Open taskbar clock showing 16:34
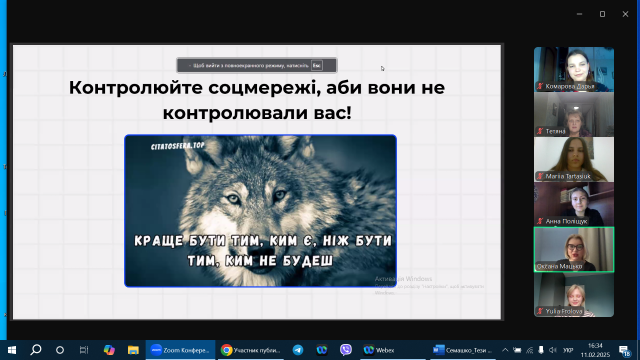Image resolution: width=640 pixels, height=360 pixels. coord(596,350)
